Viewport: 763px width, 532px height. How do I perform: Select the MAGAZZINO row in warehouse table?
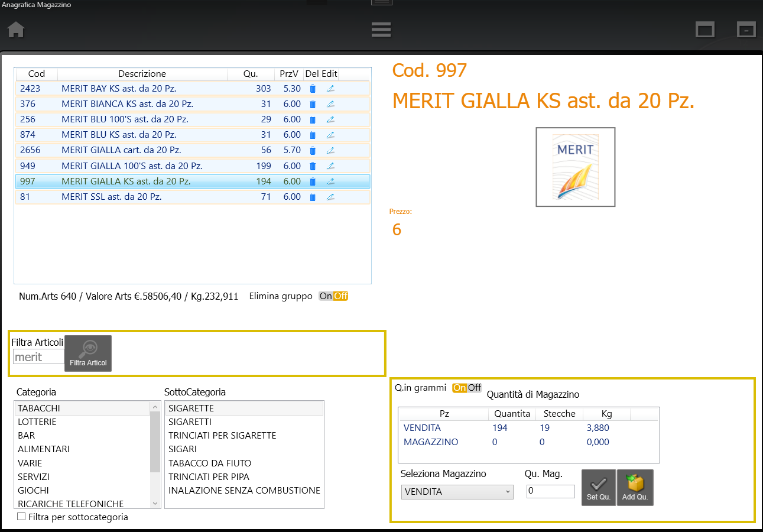pyautogui.click(x=528, y=442)
